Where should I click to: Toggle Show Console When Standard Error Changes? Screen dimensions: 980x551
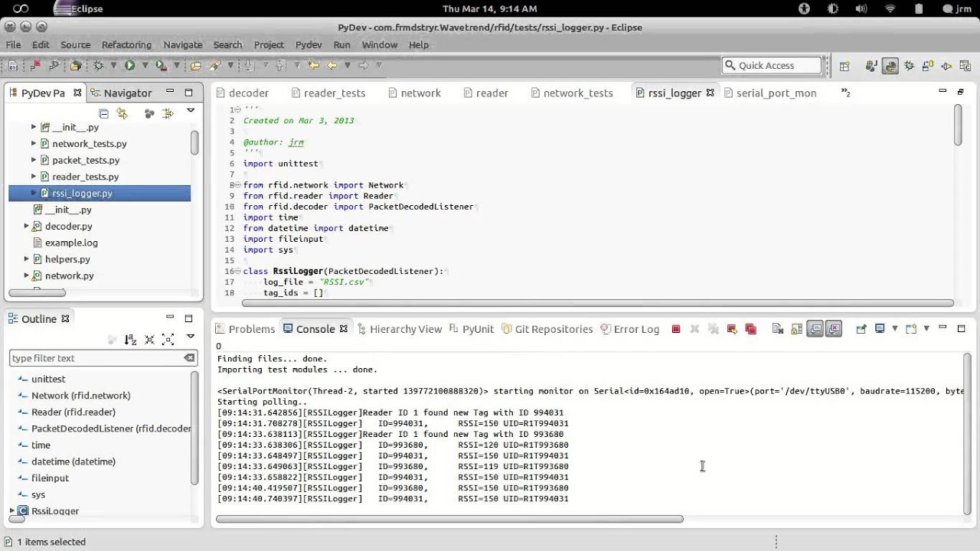pyautogui.click(x=834, y=329)
